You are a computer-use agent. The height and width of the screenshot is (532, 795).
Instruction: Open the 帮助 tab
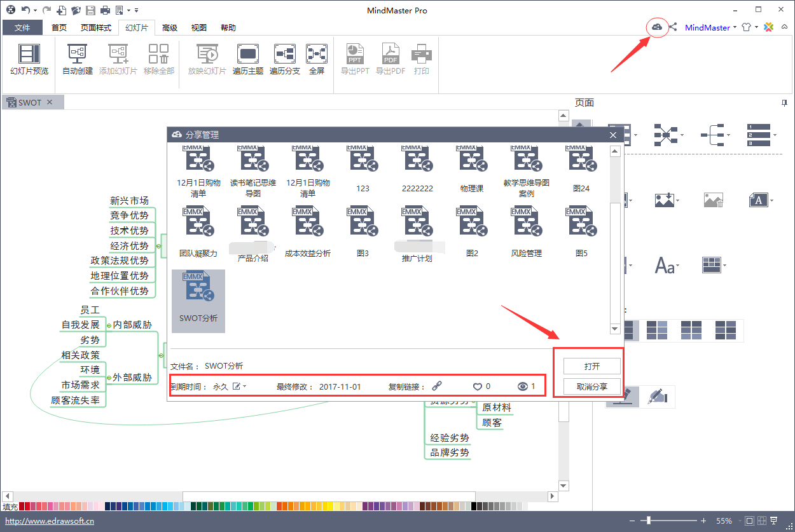tap(228, 27)
